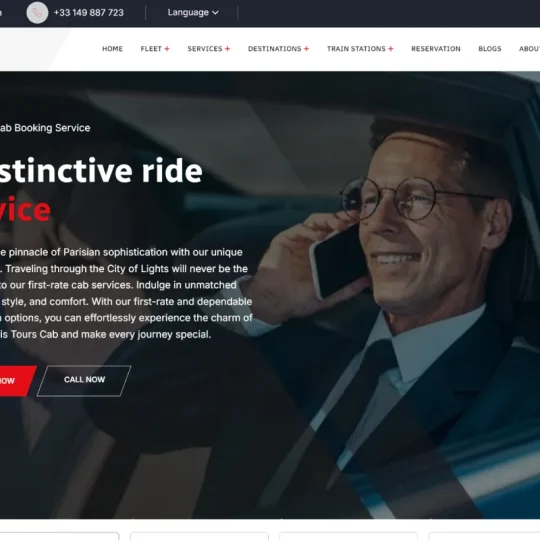Visit the BLOGS page

click(x=490, y=49)
